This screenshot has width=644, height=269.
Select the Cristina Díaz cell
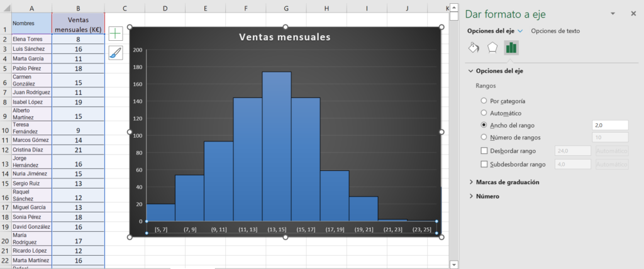[31, 150]
